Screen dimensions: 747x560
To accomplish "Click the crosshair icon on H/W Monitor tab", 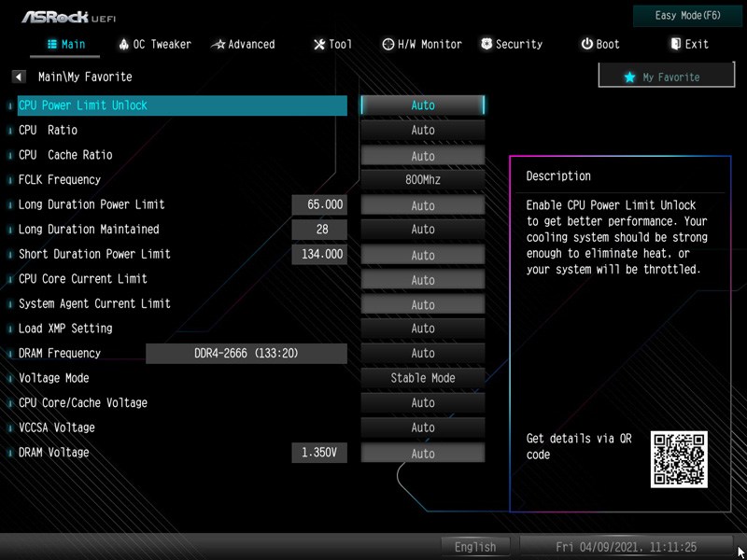I will coord(388,45).
